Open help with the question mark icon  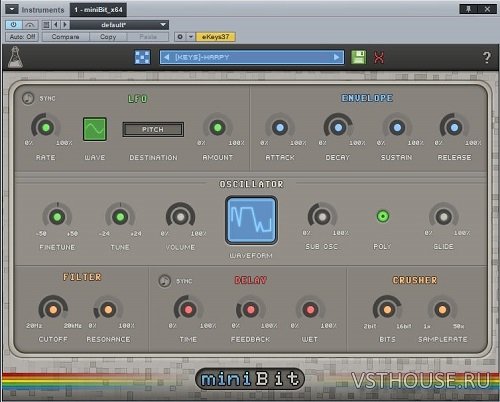(x=487, y=58)
